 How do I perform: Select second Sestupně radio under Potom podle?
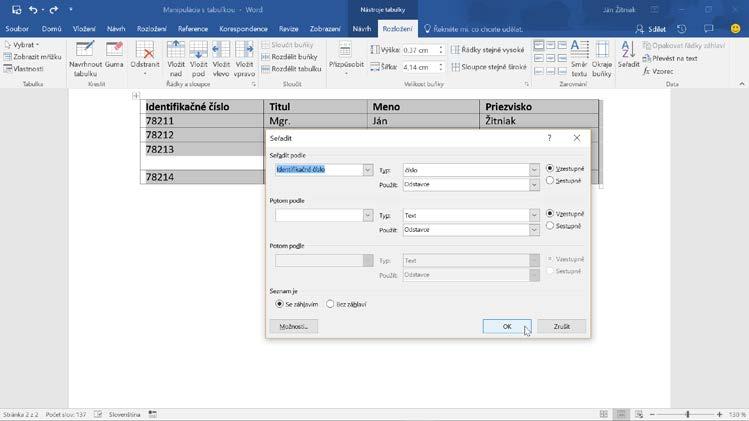point(550,226)
